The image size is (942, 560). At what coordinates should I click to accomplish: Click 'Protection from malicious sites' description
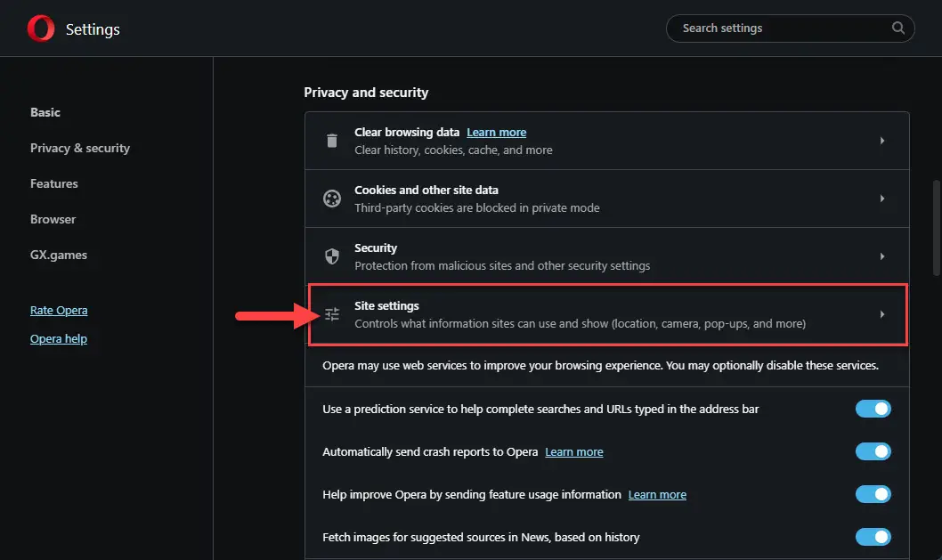click(502, 265)
